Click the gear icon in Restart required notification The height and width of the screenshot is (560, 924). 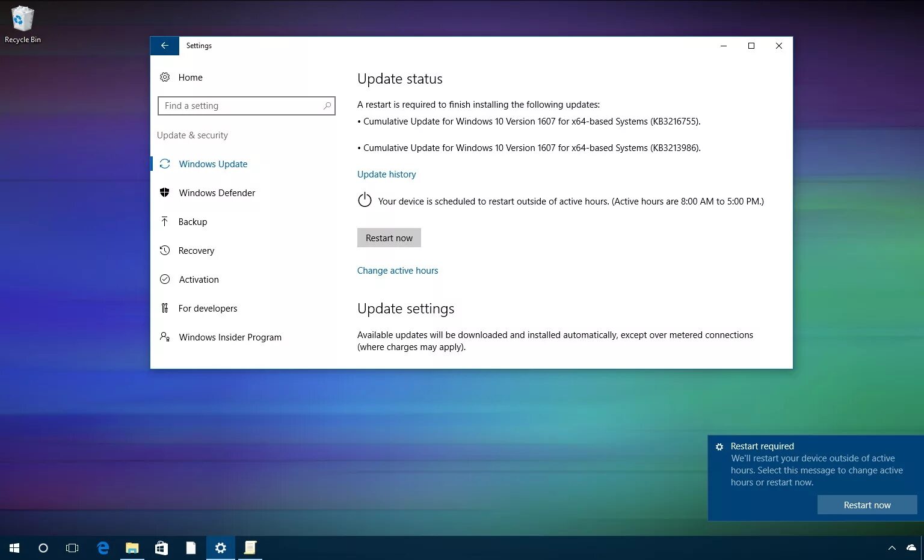pyautogui.click(x=719, y=447)
